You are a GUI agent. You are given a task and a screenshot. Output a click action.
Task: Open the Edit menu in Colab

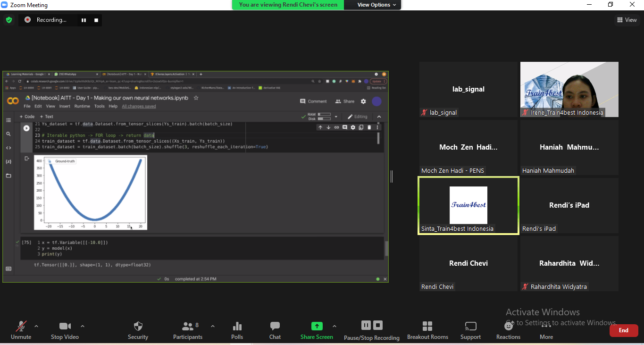tap(38, 106)
